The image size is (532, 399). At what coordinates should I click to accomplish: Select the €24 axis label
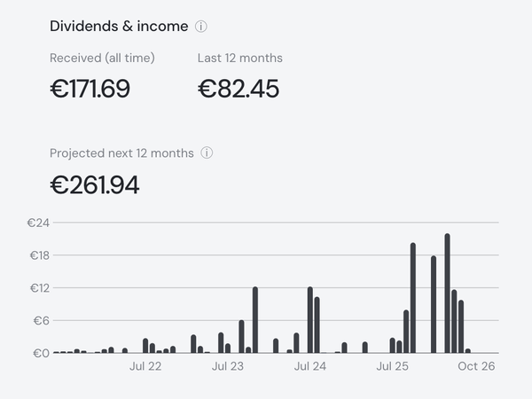(38, 223)
